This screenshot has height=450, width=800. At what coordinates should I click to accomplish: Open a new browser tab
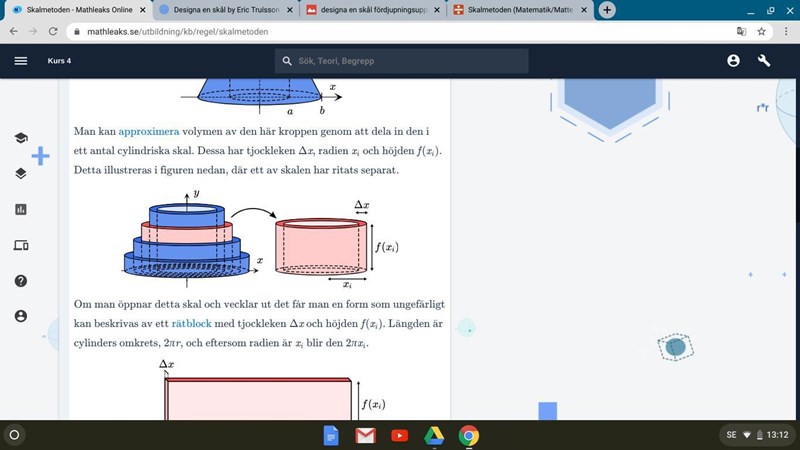click(x=607, y=10)
